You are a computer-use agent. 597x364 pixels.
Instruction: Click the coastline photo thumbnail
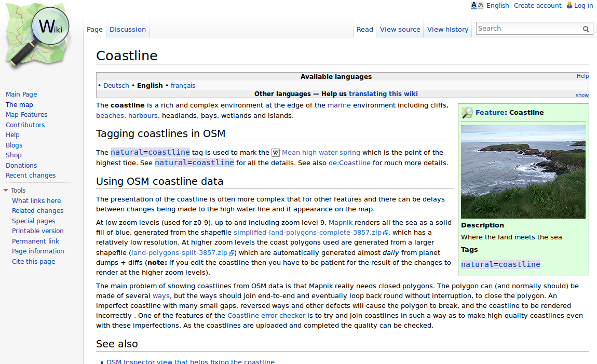tap(523, 171)
